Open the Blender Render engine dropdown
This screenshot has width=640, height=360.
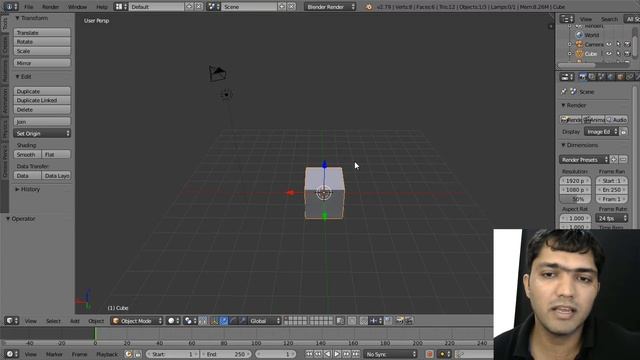point(330,7)
